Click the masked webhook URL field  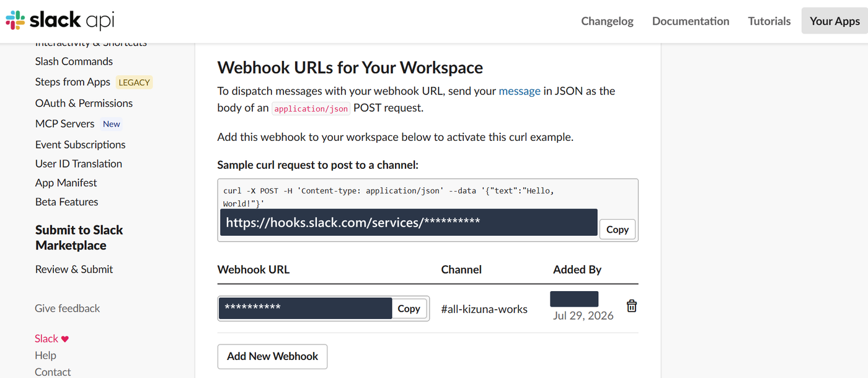[306, 308]
